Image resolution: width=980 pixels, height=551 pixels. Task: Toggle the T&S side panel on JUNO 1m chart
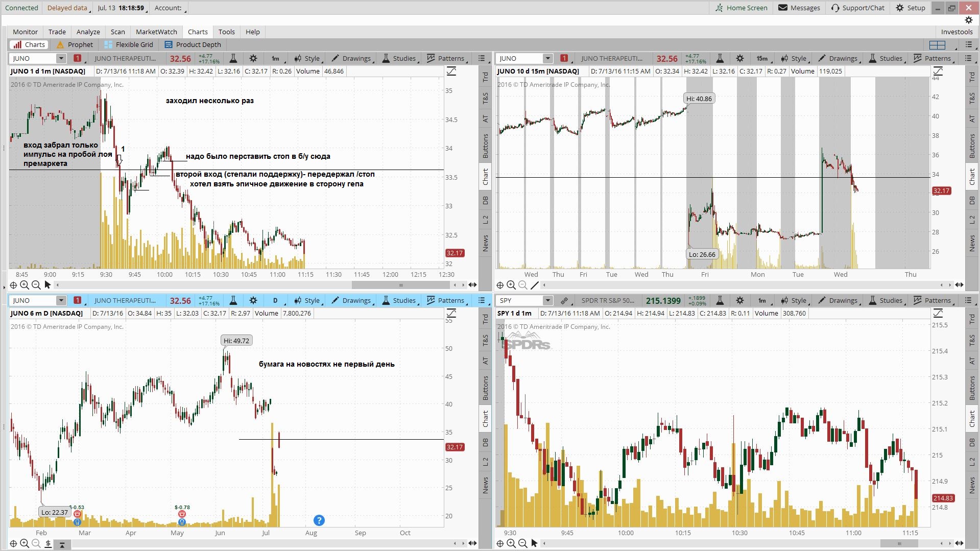point(485,98)
